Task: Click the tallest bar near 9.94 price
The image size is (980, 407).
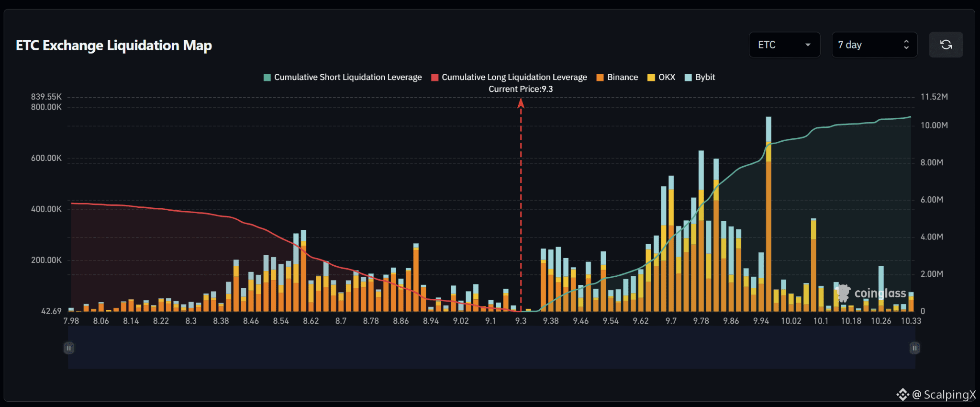Action: click(x=768, y=214)
